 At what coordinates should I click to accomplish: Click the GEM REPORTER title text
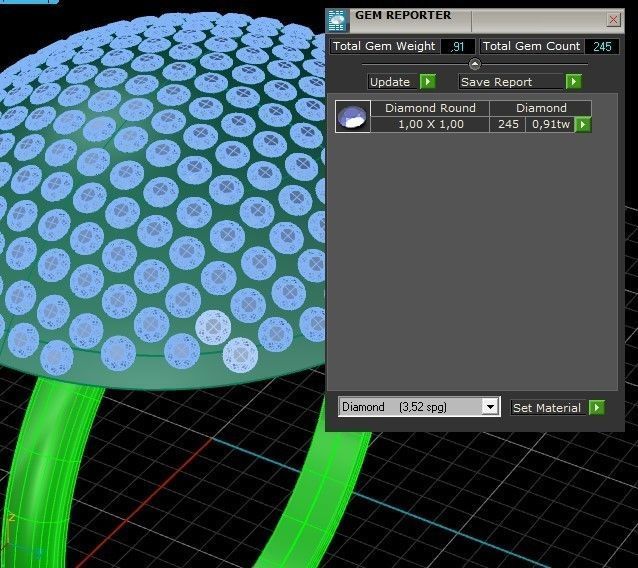coord(403,15)
